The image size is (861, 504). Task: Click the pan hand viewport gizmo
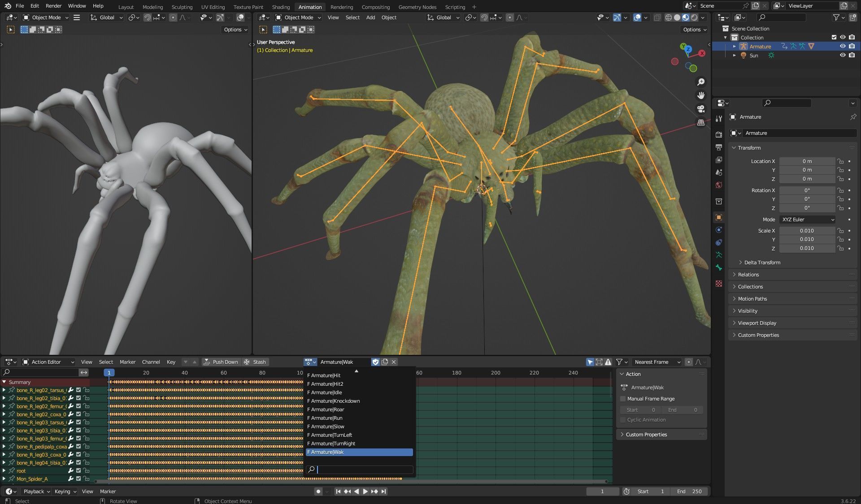tap(701, 95)
